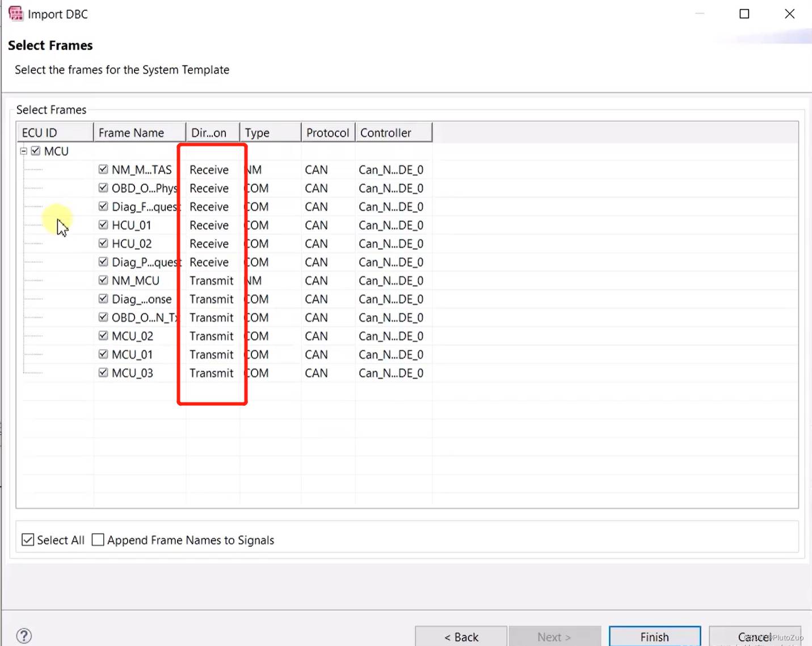Uncheck the NM_MCU frame checkbox
812x646 pixels.
103,280
